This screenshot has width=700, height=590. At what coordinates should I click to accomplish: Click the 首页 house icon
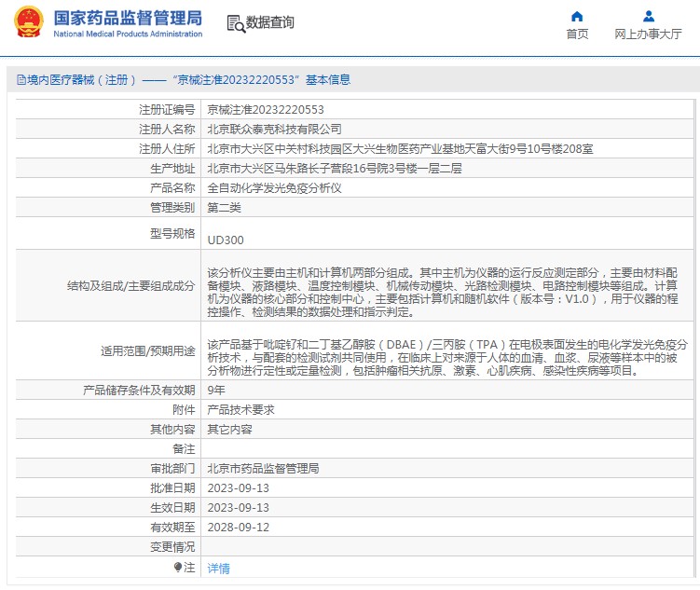point(577,17)
